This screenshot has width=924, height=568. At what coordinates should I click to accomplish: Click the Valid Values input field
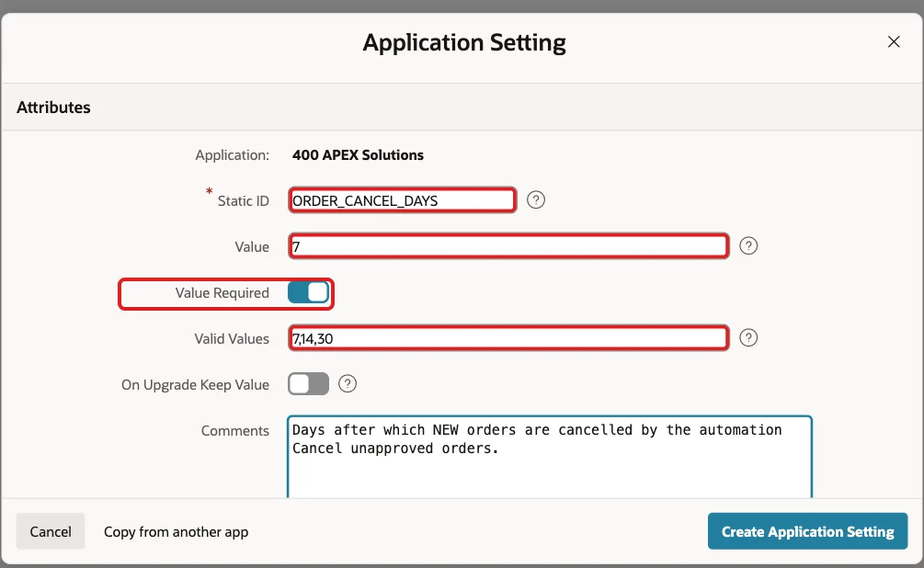coord(508,338)
